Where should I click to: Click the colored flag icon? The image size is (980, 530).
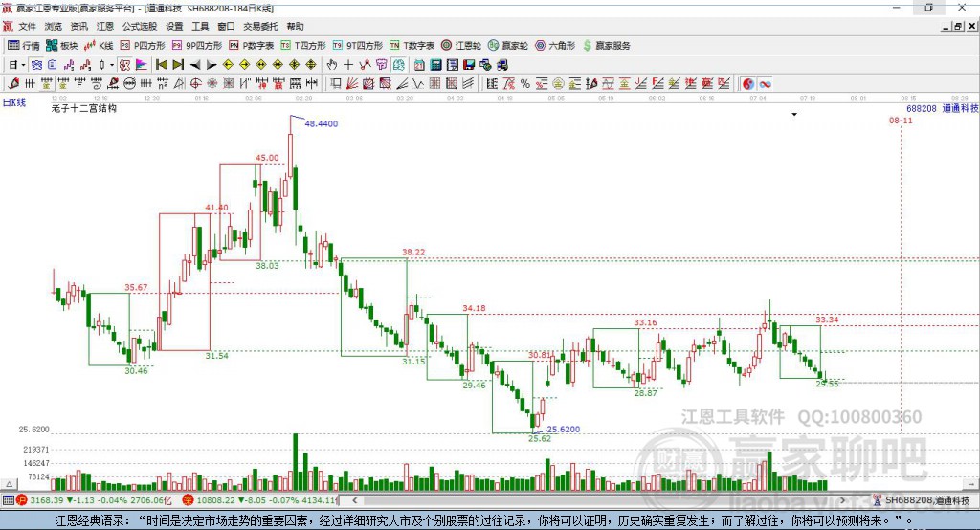[x=142, y=65]
